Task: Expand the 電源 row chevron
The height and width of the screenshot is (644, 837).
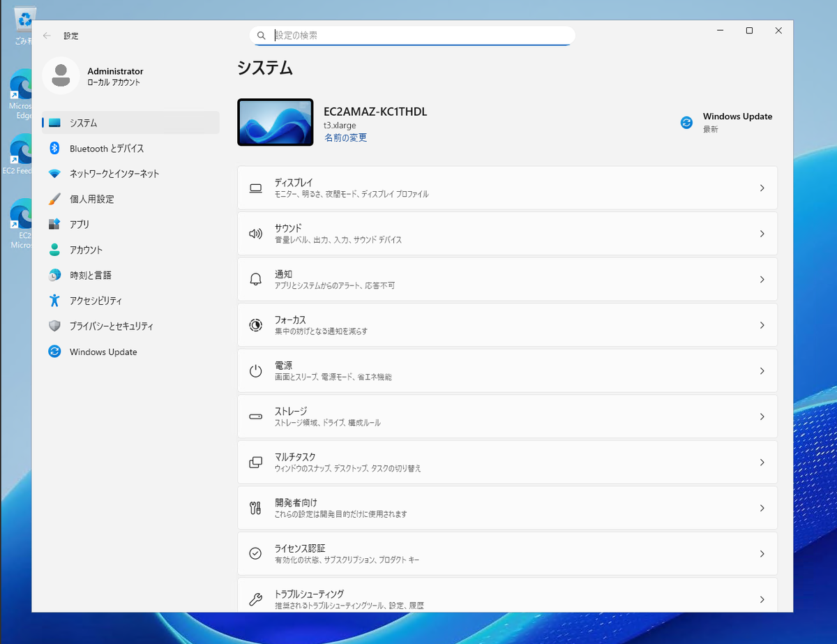Action: tap(762, 370)
